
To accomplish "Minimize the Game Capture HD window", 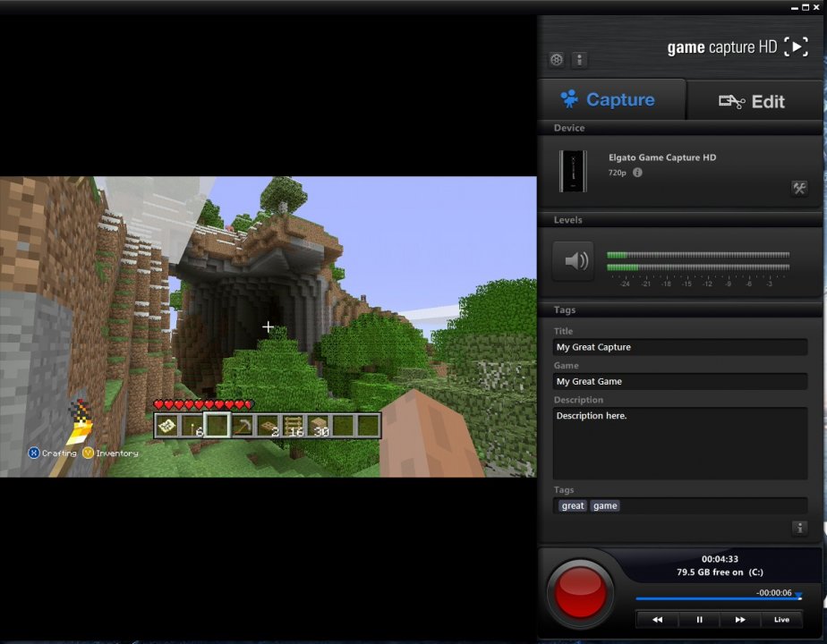I will click(x=795, y=8).
